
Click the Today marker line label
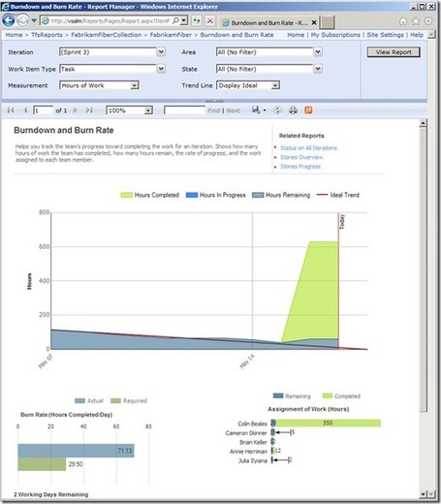point(342,222)
